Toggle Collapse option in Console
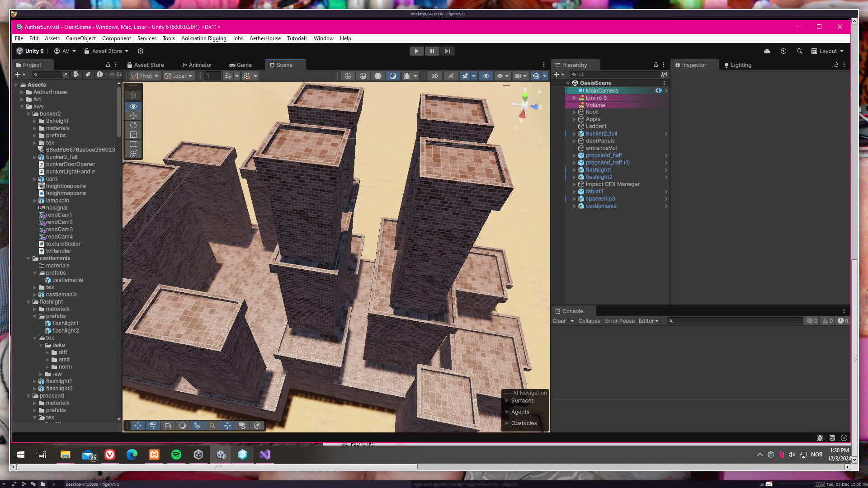Image resolution: width=868 pixels, height=488 pixels. tap(589, 321)
